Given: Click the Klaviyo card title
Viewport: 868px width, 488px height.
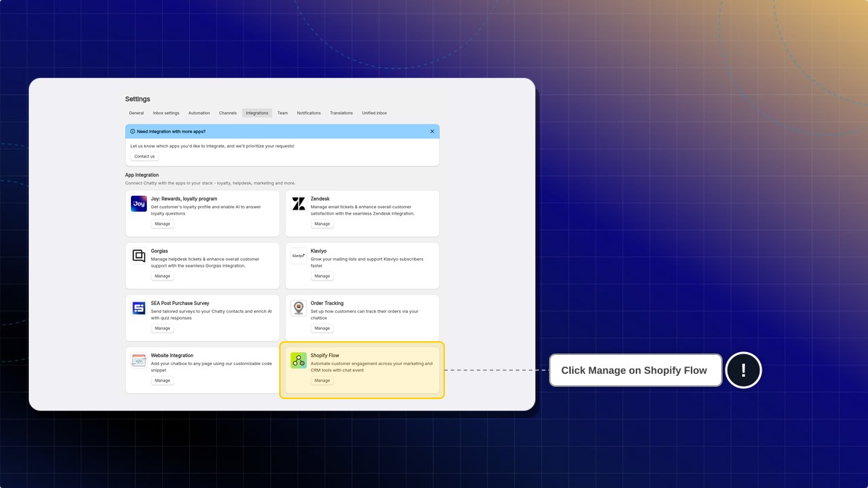Looking at the screenshot, I should 319,251.
